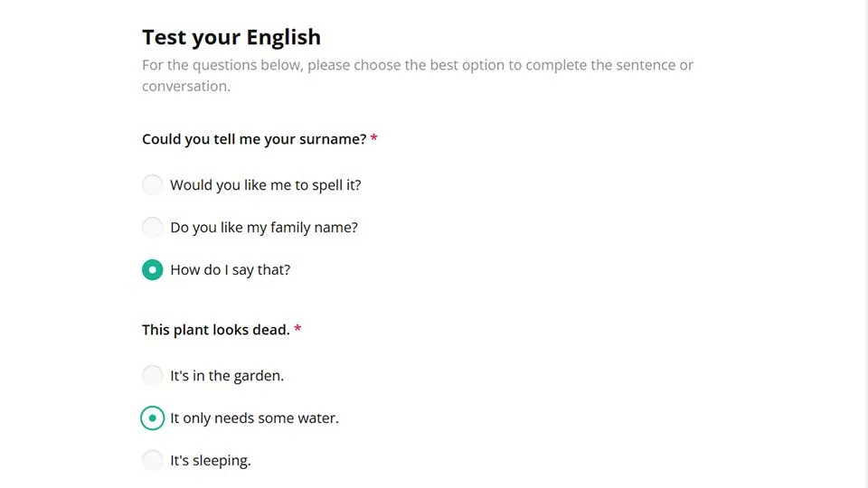This screenshot has width=868, height=488.
Task: Click the grey instruction line starting 'For the questions below'
Action: pos(418,65)
